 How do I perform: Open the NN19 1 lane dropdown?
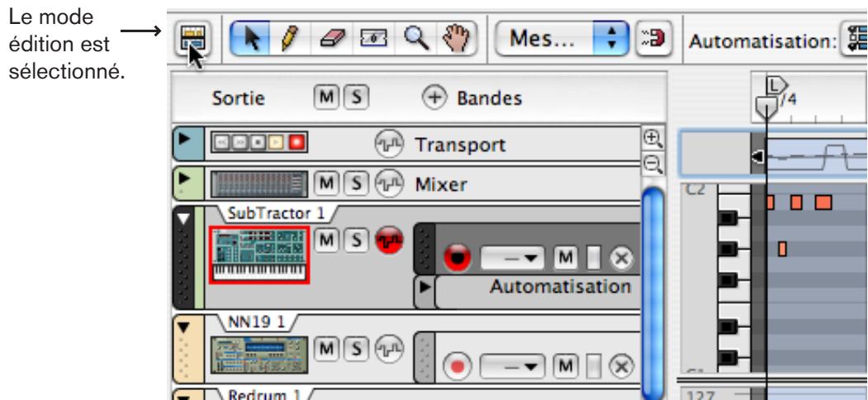coord(512,366)
